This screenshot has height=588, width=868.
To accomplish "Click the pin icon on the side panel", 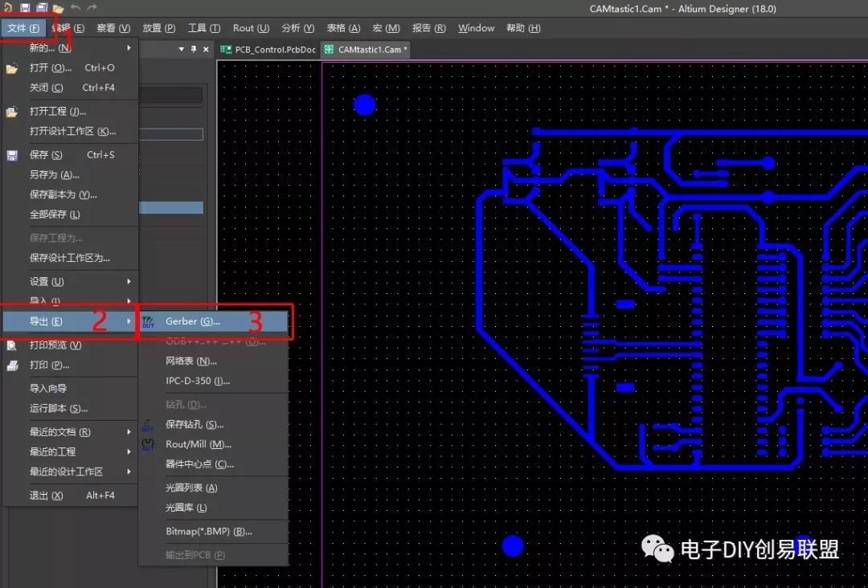I will tap(193, 49).
